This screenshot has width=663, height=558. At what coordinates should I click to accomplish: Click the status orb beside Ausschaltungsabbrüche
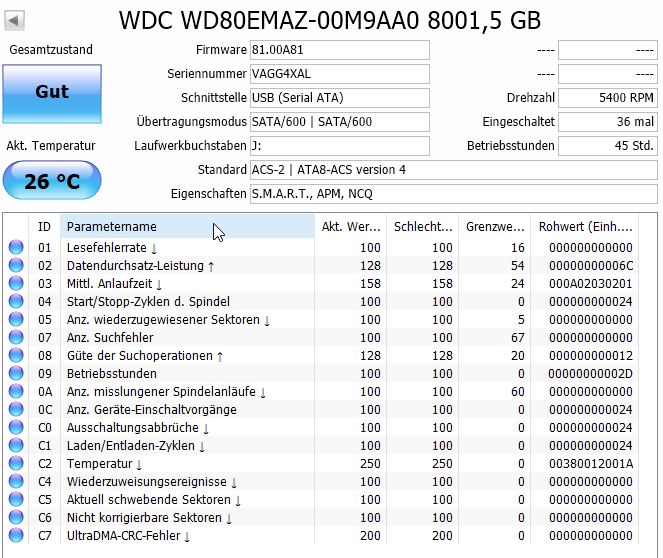(x=16, y=427)
